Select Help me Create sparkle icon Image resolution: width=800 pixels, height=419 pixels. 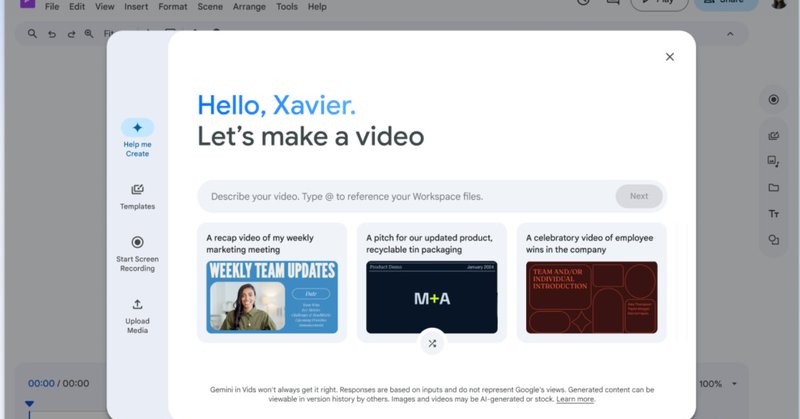click(137, 128)
